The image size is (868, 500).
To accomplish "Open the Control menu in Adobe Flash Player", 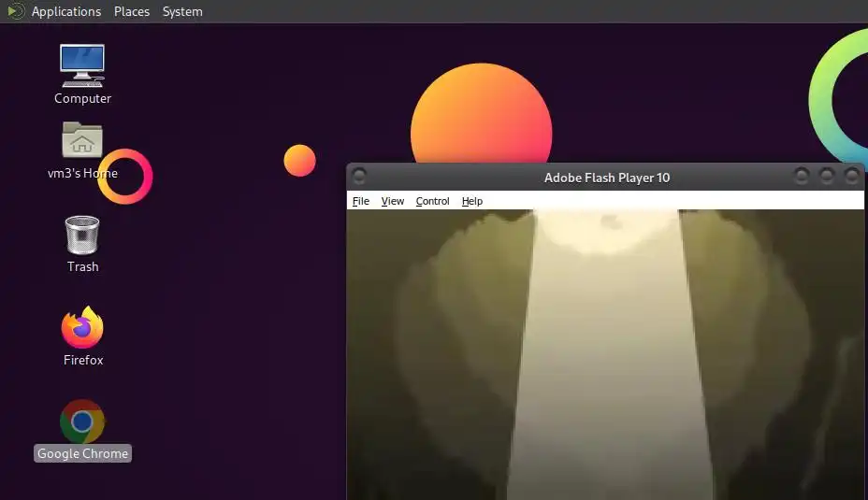I will pyautogui.click(x=432, y=201).
